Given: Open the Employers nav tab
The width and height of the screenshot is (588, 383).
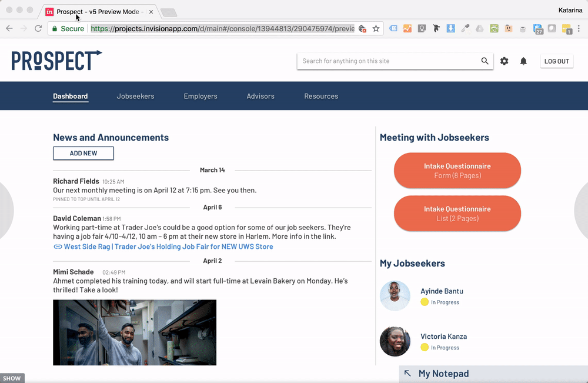Looking at the screenshot, I should (201, 96).
